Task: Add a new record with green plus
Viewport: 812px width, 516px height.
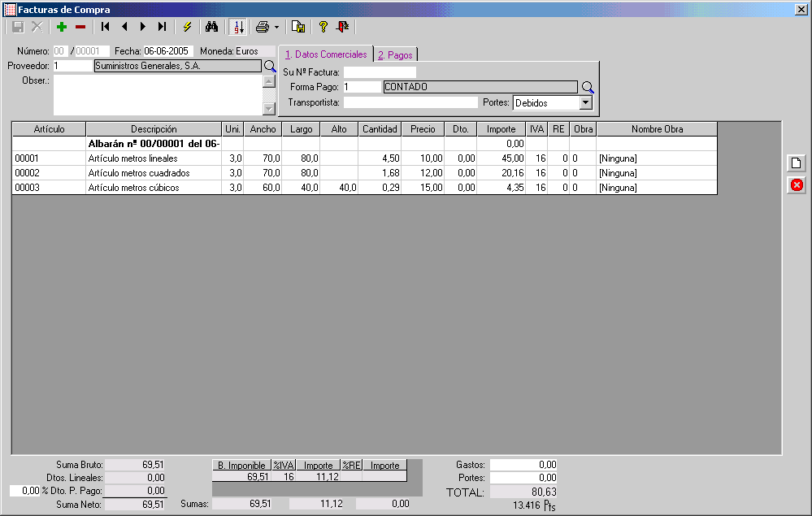Action: pos(62,27)
